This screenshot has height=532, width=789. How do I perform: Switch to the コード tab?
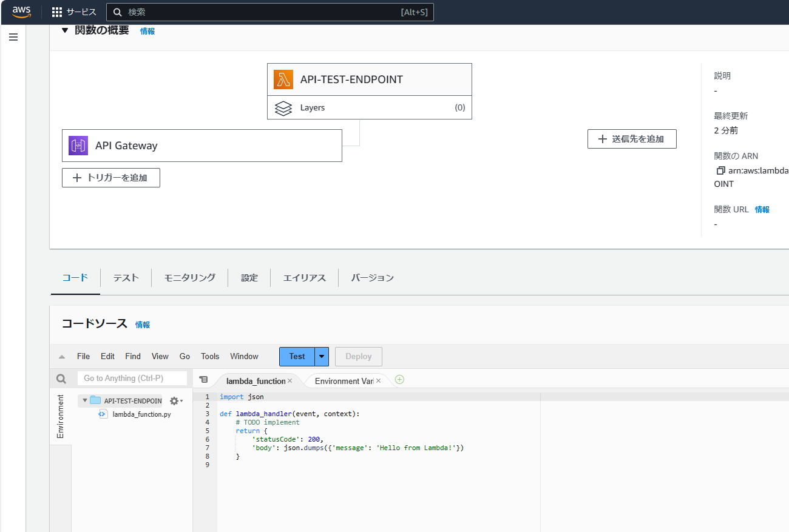click(75, 277)
